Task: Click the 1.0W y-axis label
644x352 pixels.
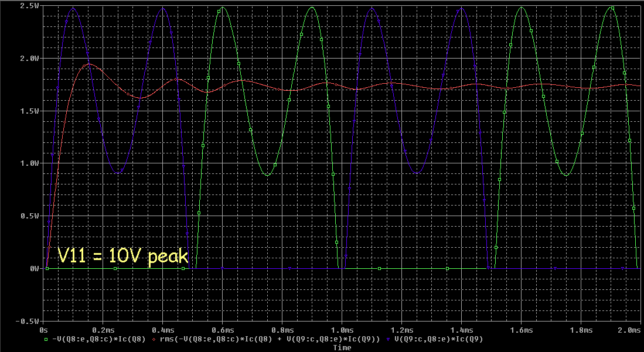Action: (30, 163)
